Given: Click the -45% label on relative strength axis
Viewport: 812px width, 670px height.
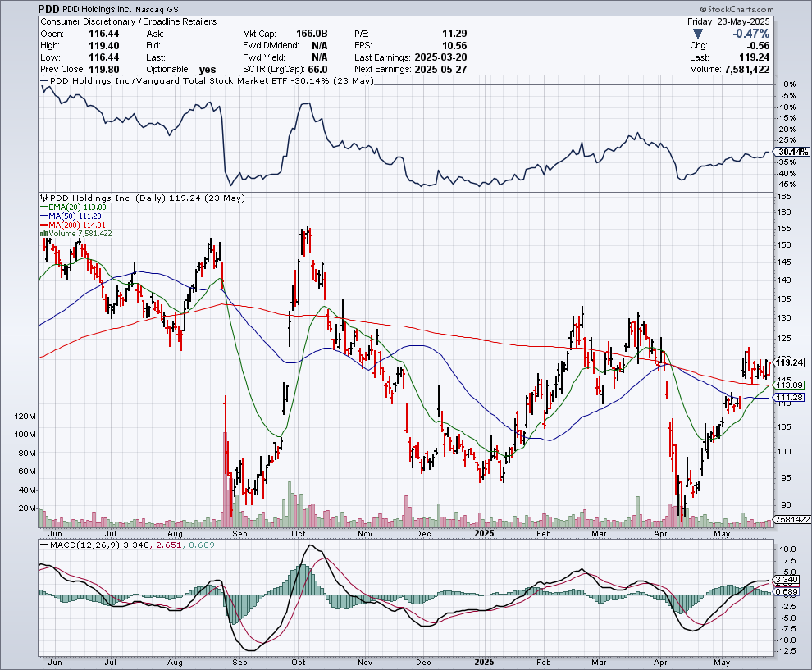Looking at the screenshot, I should pos(787,185).
